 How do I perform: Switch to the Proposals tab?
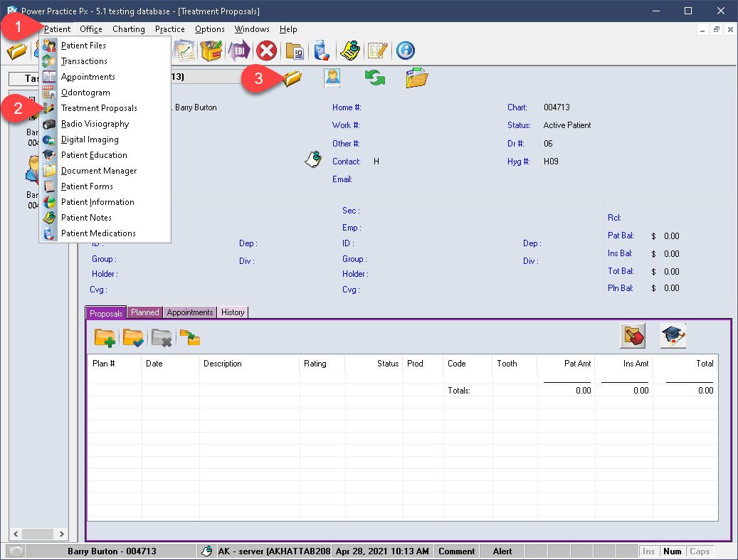click(x=106, y=313)
